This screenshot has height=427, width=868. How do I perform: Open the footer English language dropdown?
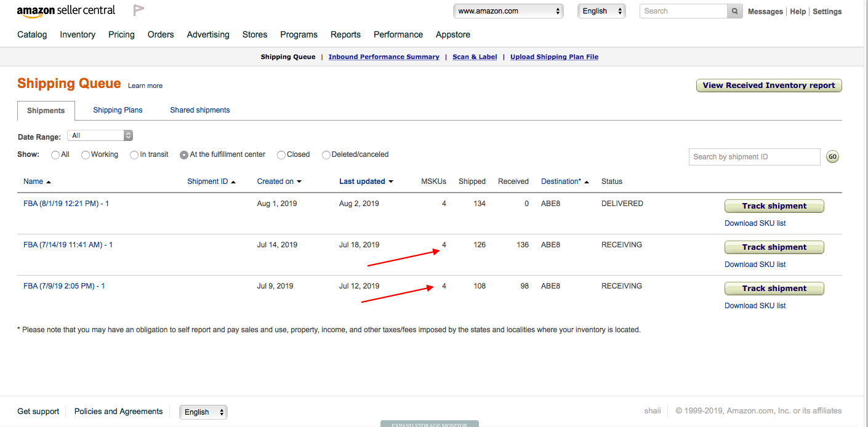203,412
